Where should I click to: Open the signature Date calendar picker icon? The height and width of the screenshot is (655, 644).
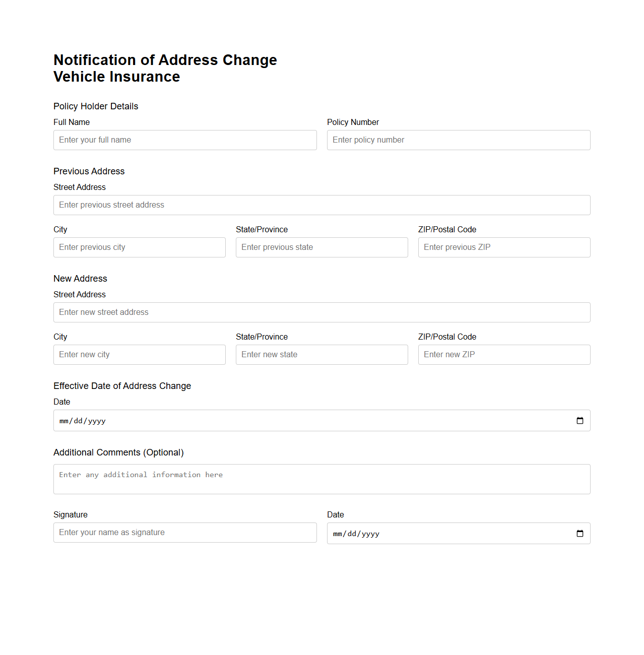[x=579, y=533]
